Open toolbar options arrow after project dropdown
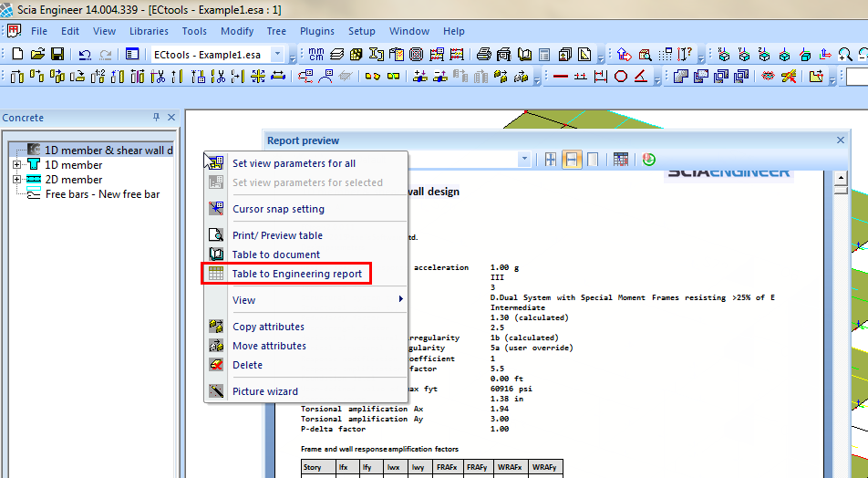Viewport: 868px width, 478px height. 293,56
